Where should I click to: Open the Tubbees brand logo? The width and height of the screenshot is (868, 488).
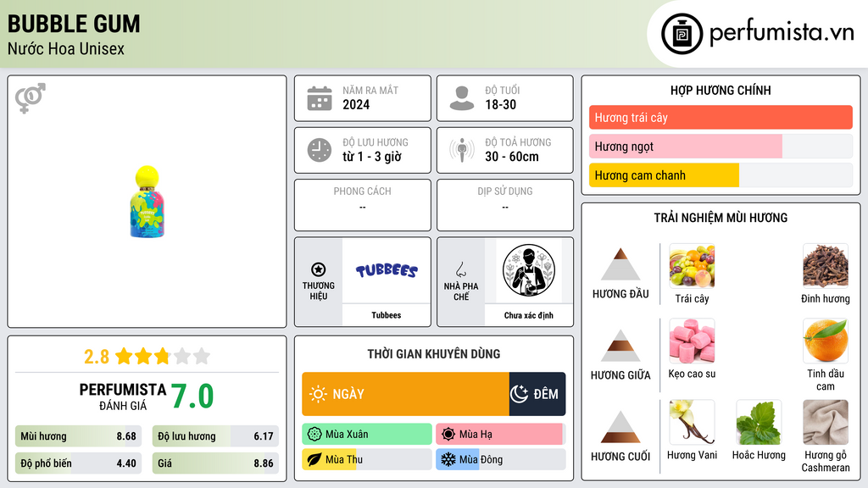387,270
